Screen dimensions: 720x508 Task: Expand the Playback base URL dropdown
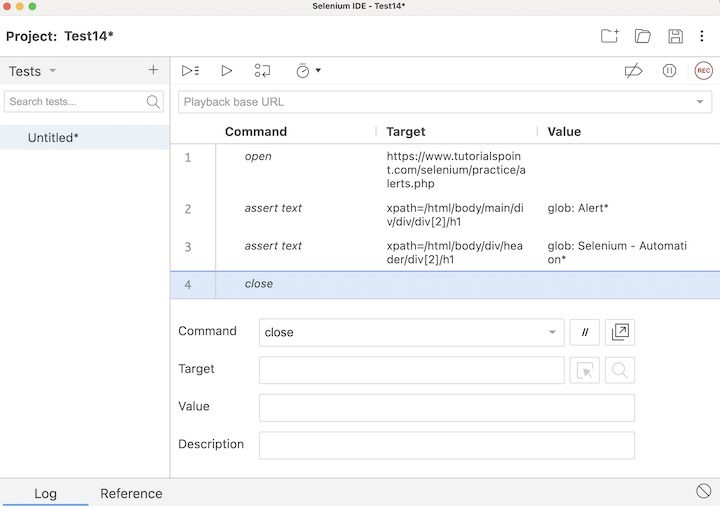pyautogui.click(x=700, y=102)
